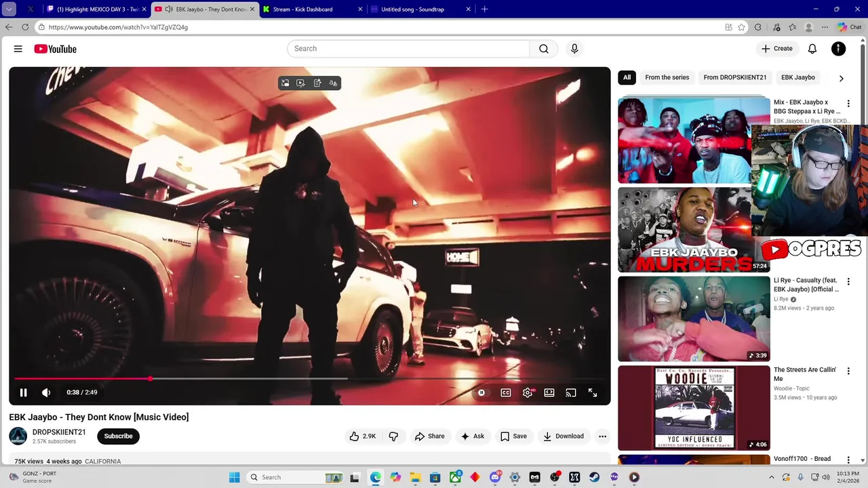Enter full screen mode
This screenshot has width=868, height=488.
[x=593, y=392]
